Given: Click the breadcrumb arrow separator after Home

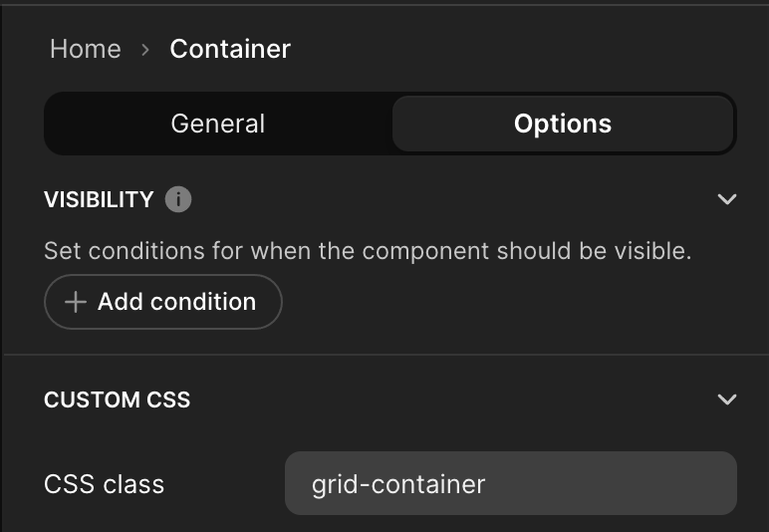Looking at the screenshot, I should click(x=145, y=49).
